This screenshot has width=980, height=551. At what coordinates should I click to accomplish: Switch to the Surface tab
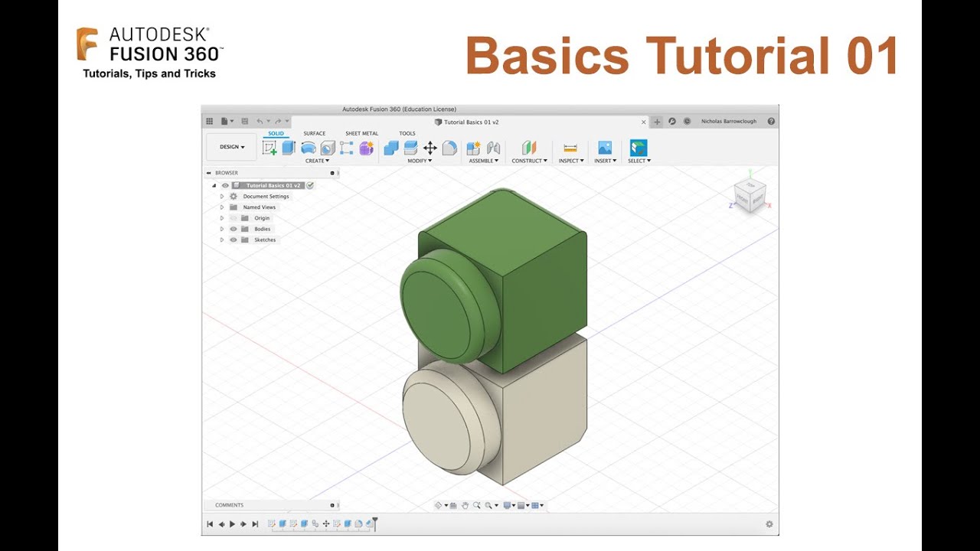[x=315, y=133]
